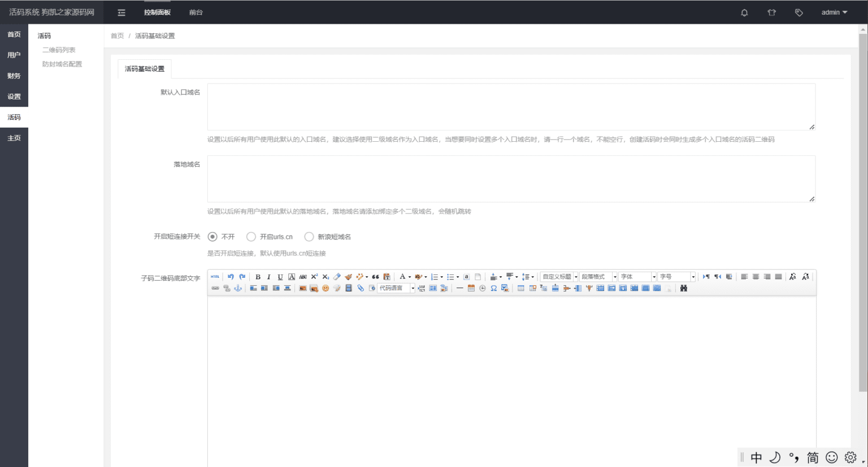Select the 不开 short link option

pos(212,237)
